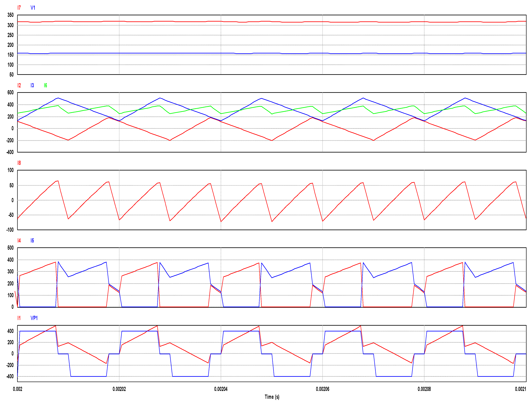Image resolution: width=532 pixels, height=403 pixels.
Task: Click the 0.00202 time tick label
Action: pos(119,389)
